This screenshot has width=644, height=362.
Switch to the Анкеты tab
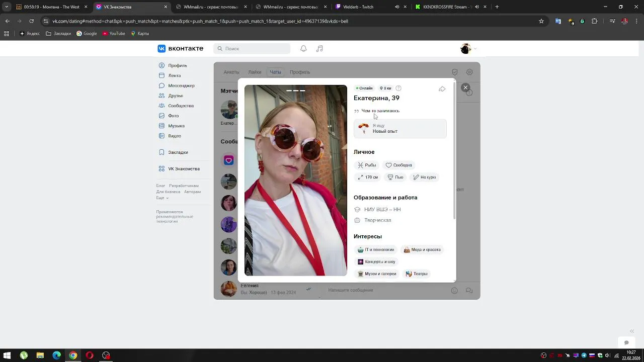point(231,72)
